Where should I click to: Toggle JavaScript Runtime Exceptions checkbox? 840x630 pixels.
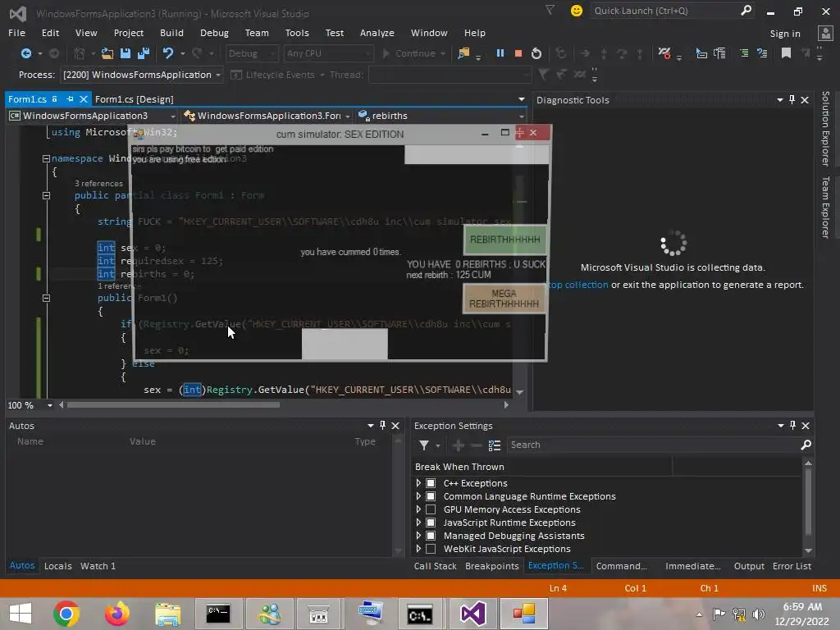431,523
